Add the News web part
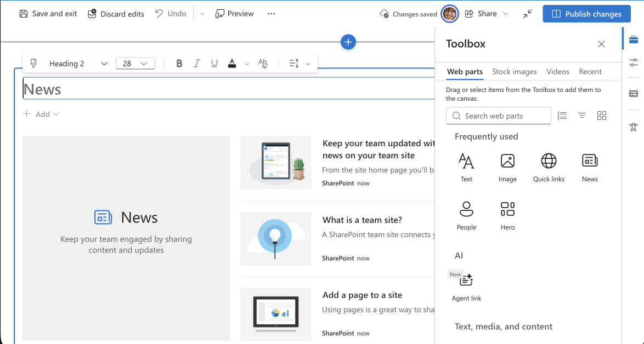 pos(590,167)
